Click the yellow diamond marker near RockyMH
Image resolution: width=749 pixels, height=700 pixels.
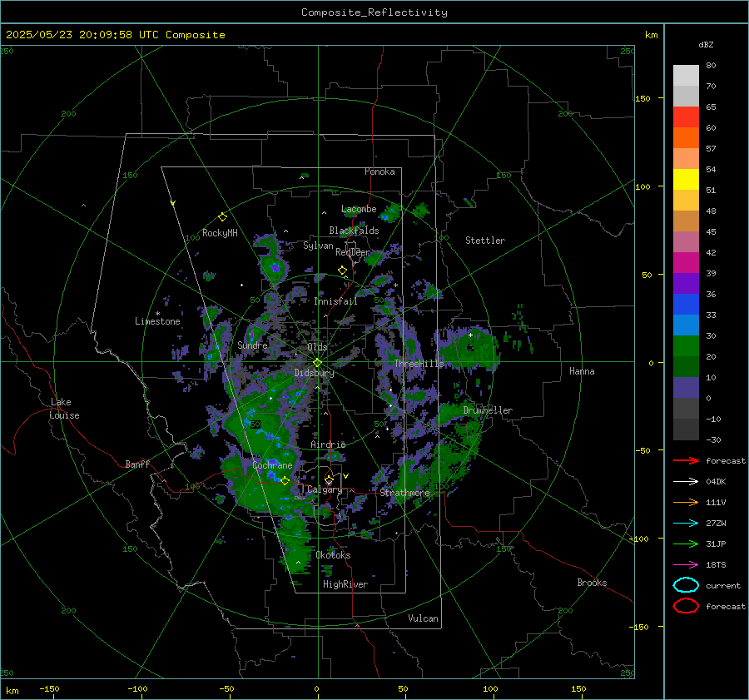[x=222, y=217]
